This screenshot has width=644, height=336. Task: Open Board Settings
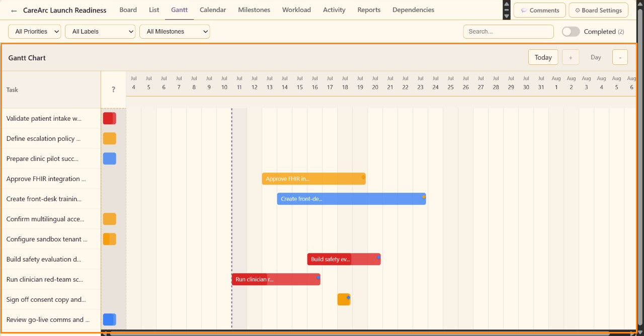click(x=598, y=10)
